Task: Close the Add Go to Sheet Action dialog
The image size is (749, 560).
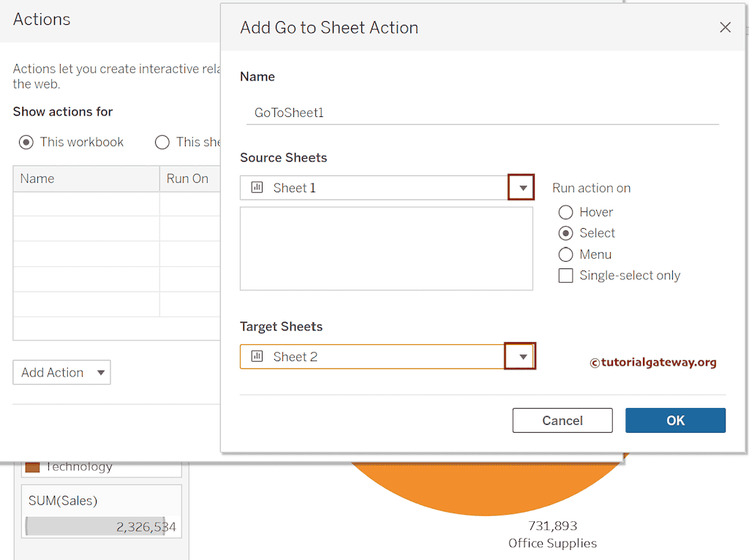Action: 725,28
